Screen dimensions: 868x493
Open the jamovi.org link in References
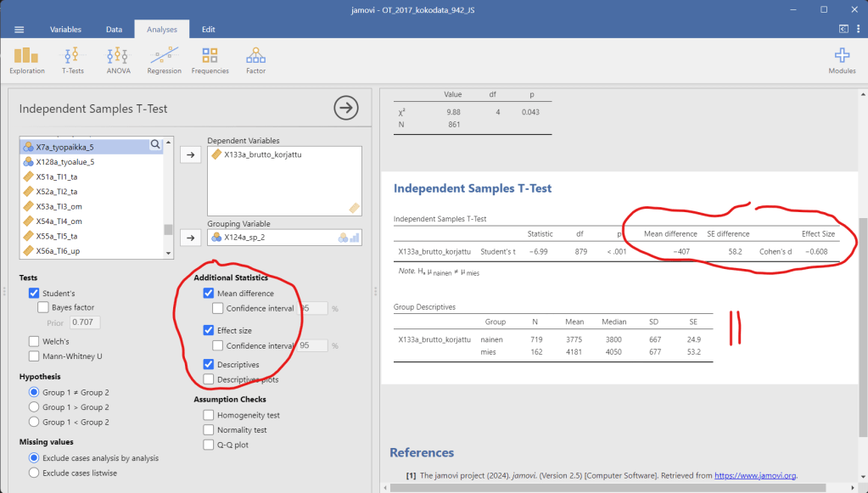755,475
